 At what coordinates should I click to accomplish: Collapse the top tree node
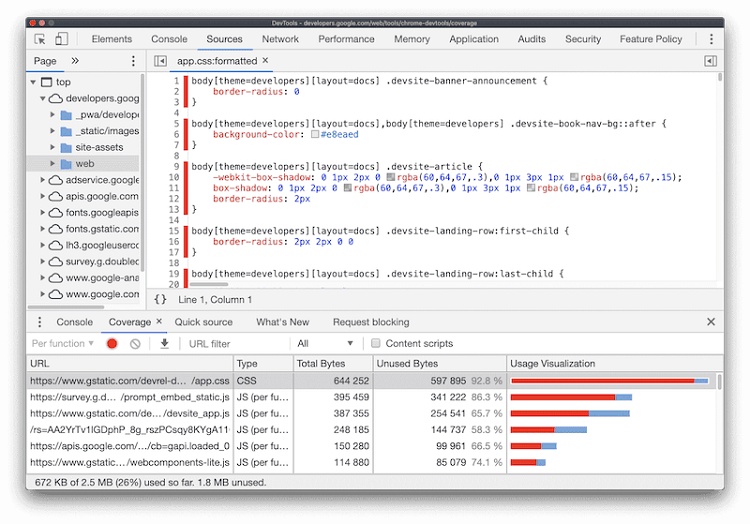point(33,82)
